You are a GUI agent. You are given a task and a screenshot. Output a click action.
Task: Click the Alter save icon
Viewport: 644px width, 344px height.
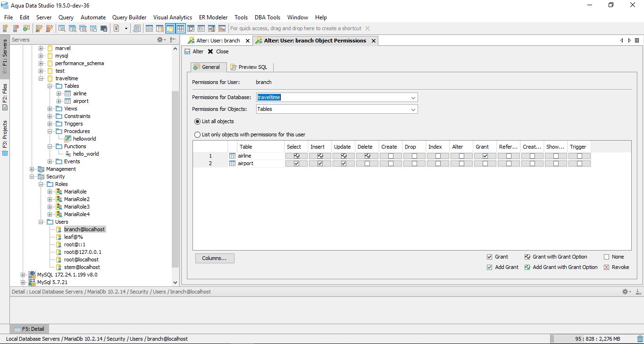click(187, 51)
